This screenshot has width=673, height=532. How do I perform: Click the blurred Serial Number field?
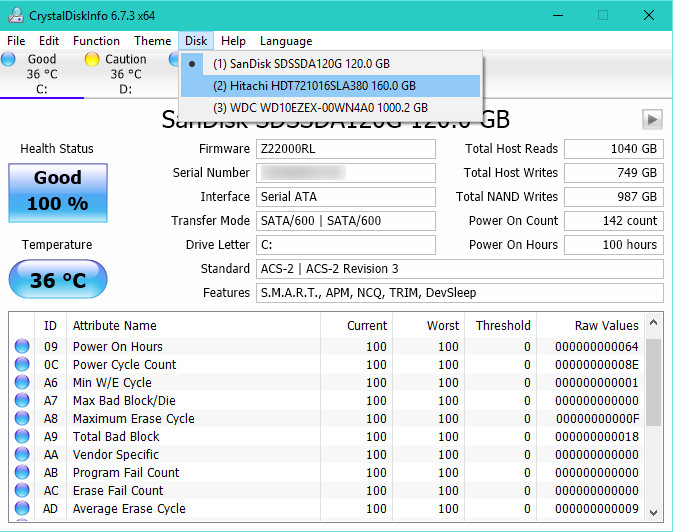(346, 173)
